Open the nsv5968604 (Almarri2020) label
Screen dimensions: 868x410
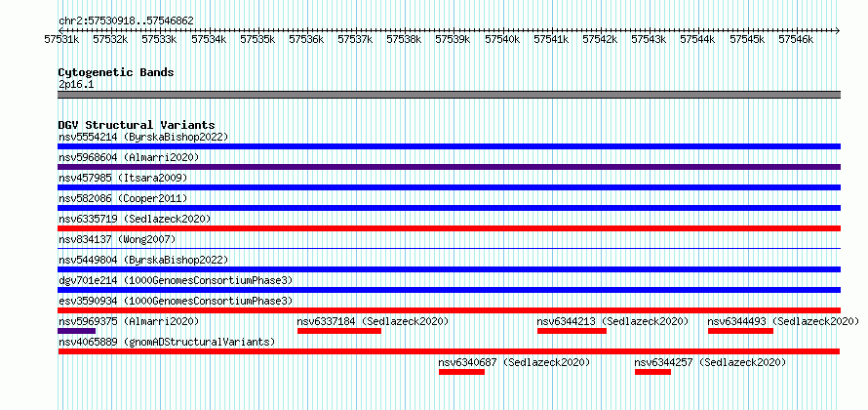(129, 157)
